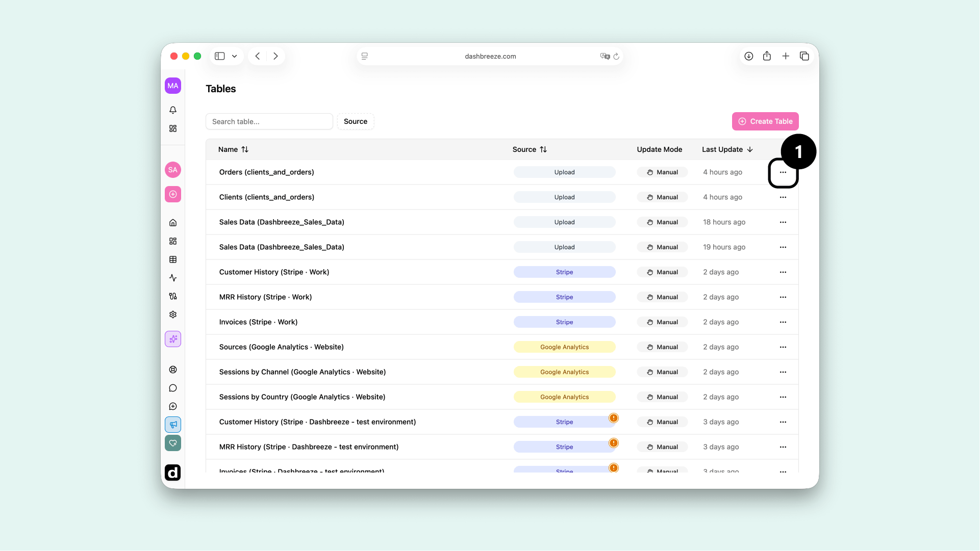This screenshot has width=980, height=551.
Task: Open the Source filter dropdown
Action: click(356, 121)
